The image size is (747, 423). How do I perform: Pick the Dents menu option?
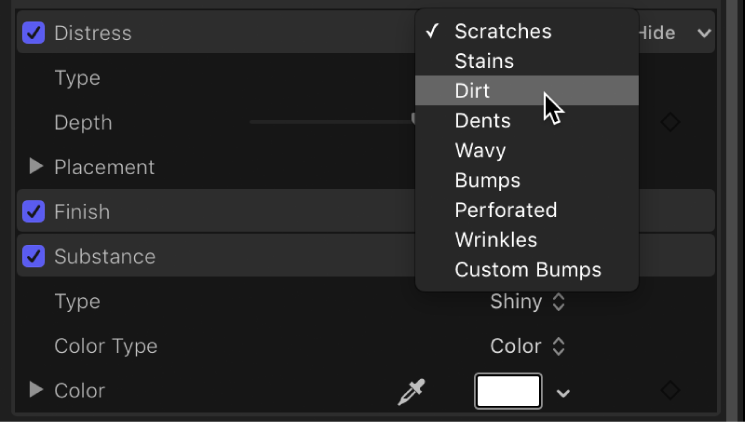(x=482, y=121)
